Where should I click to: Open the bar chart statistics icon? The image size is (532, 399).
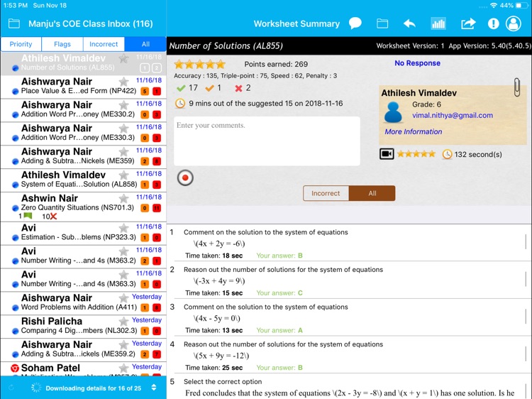pos(438,23)
